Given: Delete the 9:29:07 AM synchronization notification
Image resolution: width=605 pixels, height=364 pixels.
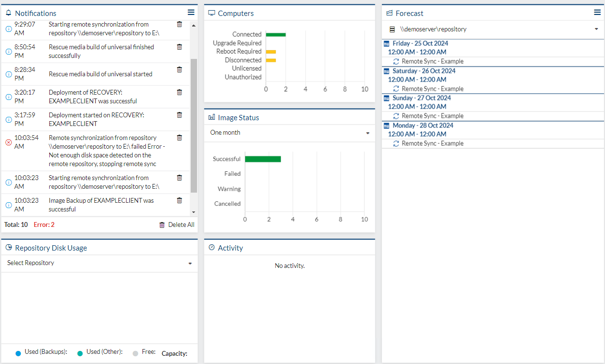Looking at the screenshot, I should click(180, 24).
